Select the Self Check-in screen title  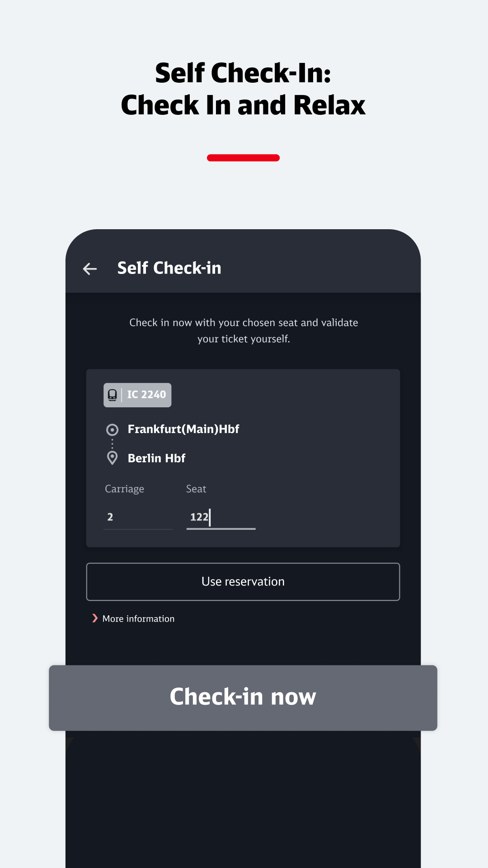169,268
